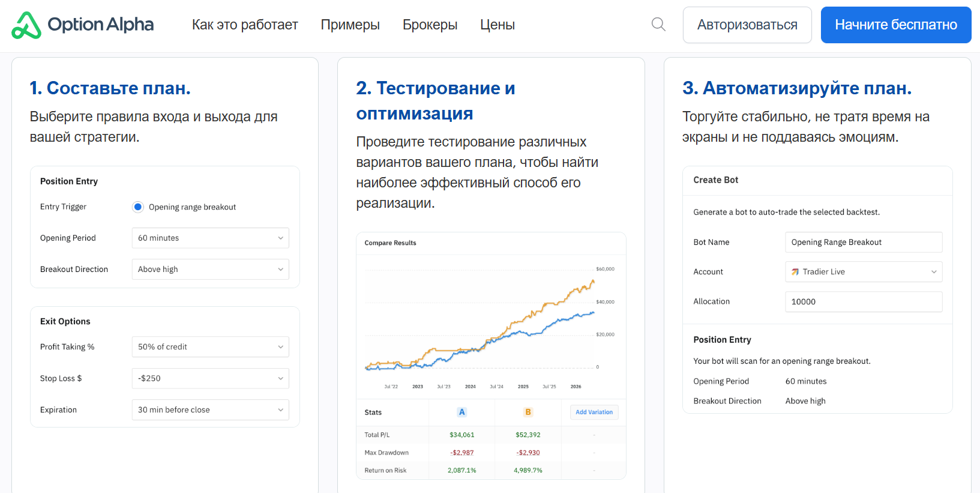The height and width of the screenshot is (493, 980).
Task: Click the Max Drawdown value -$2,987
Action: (462, 453)
